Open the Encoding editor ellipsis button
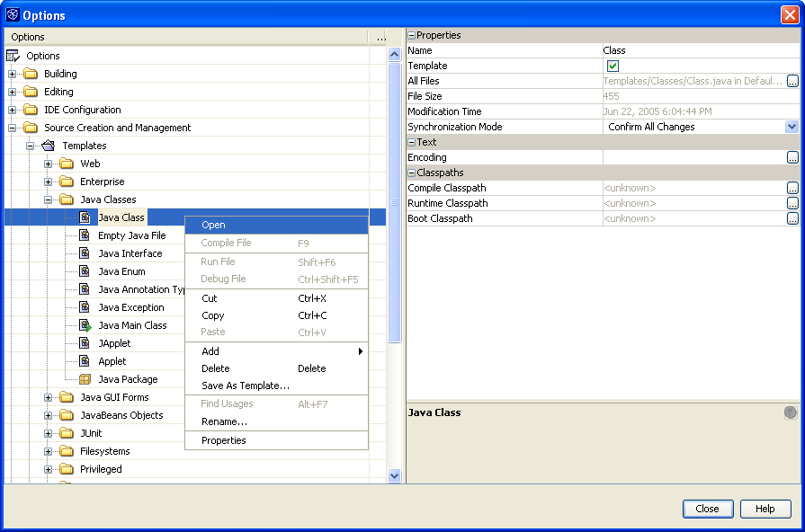 coord(792,157)
